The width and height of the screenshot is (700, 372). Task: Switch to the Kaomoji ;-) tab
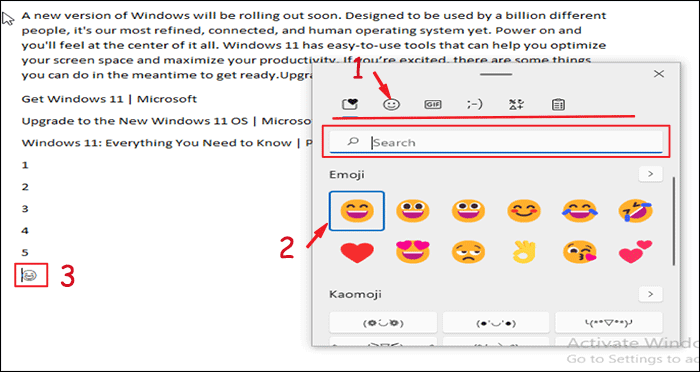(474, 104)
